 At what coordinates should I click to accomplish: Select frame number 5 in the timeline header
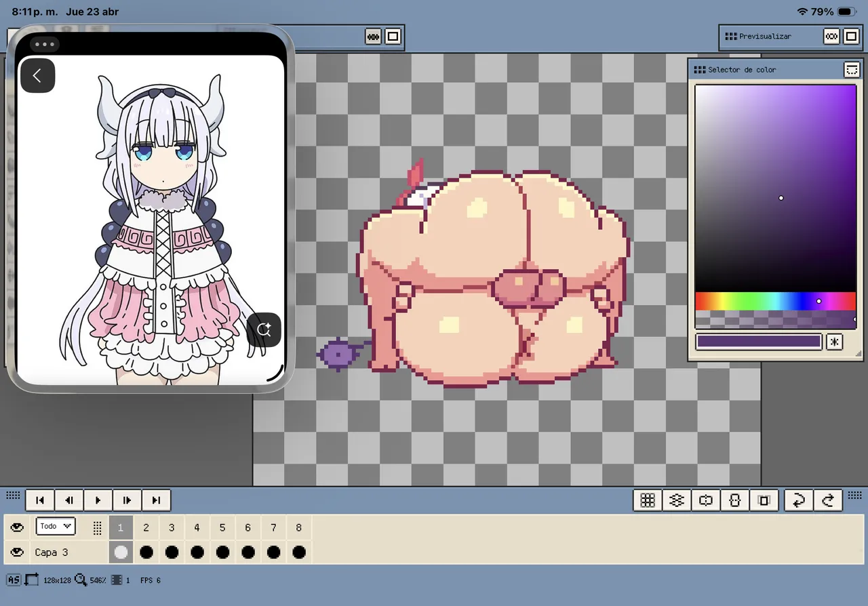point(222,527)
